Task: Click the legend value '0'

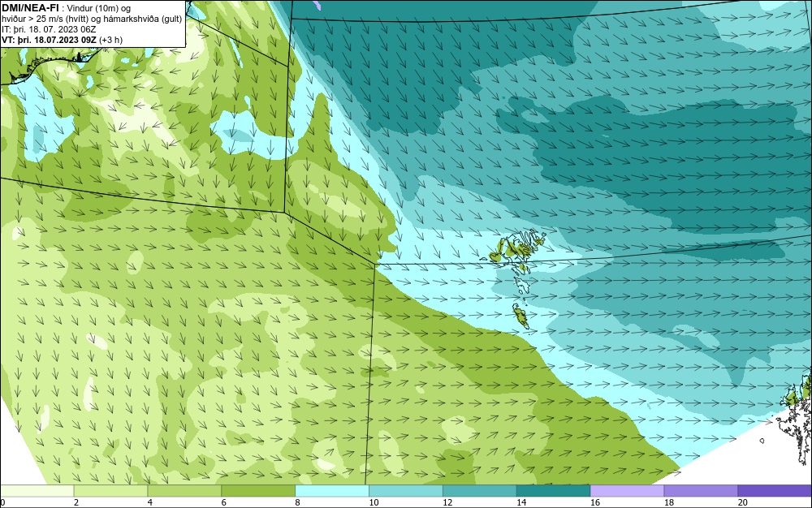Action: coord(2,502)
